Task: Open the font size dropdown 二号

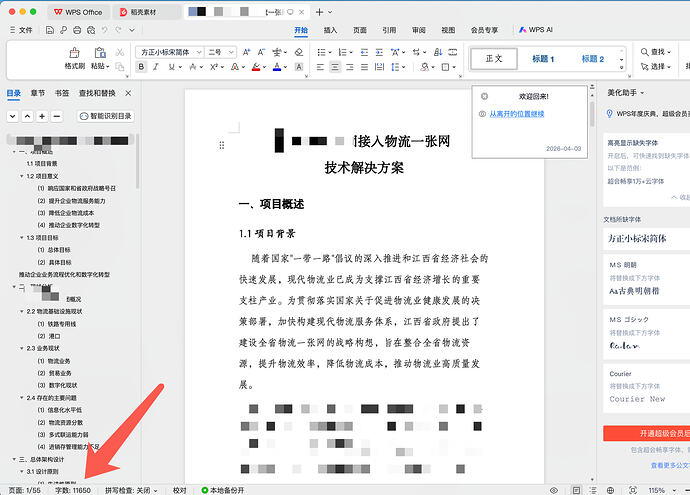Action: 220,51
